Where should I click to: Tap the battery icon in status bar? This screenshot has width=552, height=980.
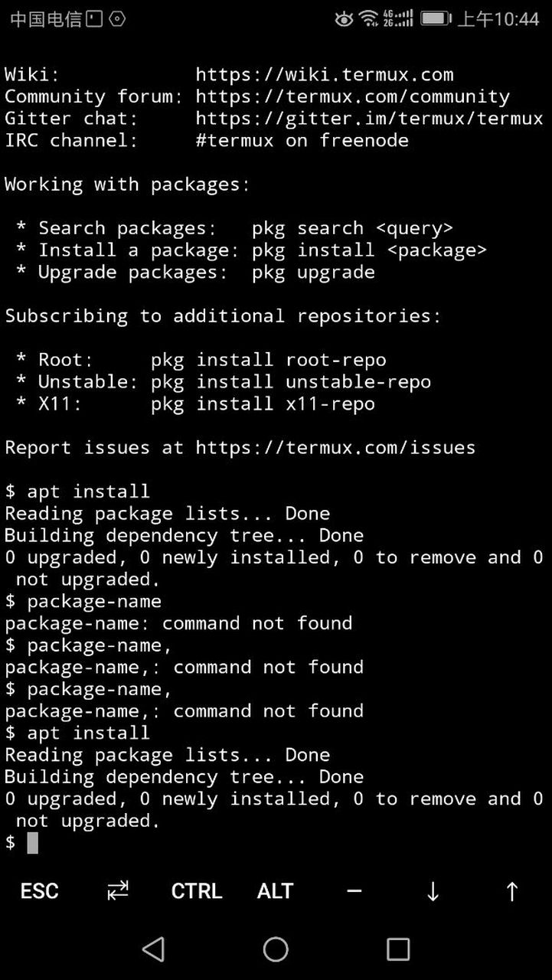(x=435, y=18)
